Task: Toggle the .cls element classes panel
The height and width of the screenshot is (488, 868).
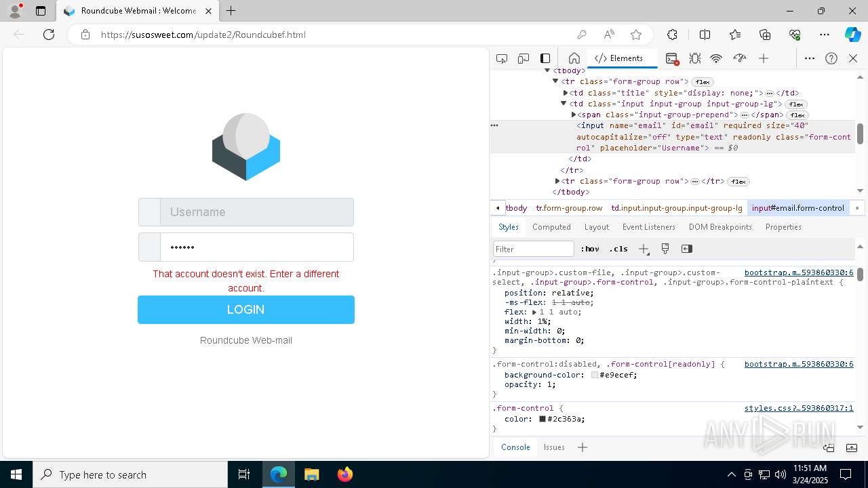Action: 618,249
